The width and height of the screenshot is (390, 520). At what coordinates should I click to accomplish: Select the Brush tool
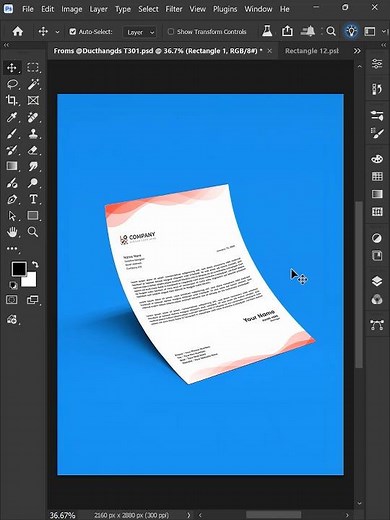coord(12,134)
